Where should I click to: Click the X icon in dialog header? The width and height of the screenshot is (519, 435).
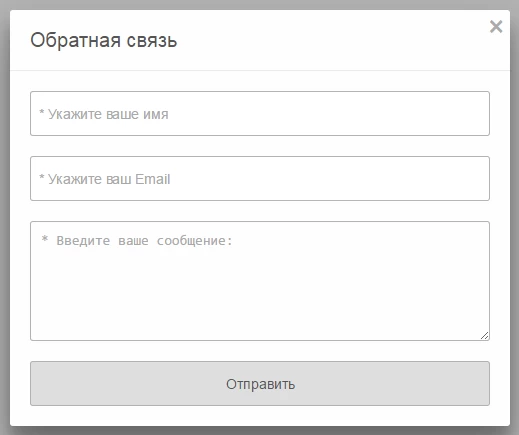pyautogui.click(x=496, y=26)
